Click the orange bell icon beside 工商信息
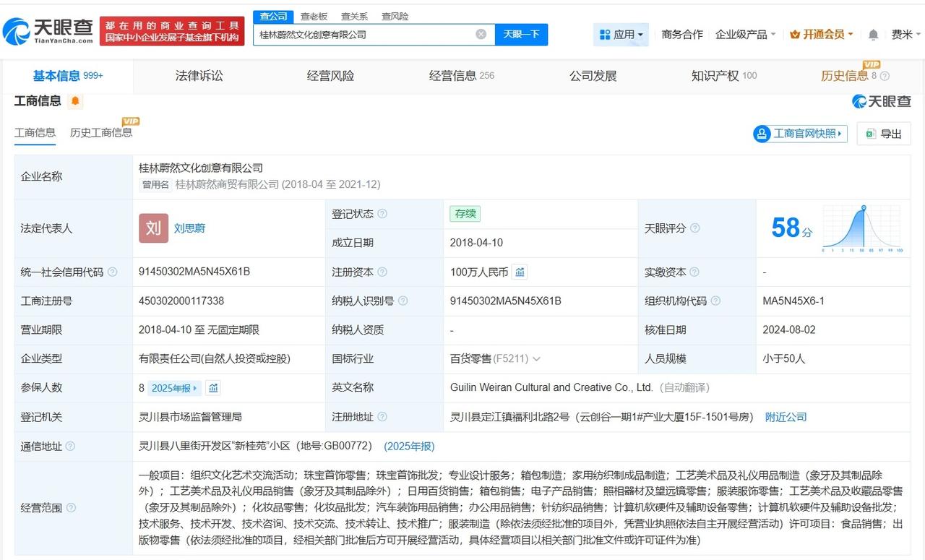This screenshot has height=560, width=925. pos(75,101)
